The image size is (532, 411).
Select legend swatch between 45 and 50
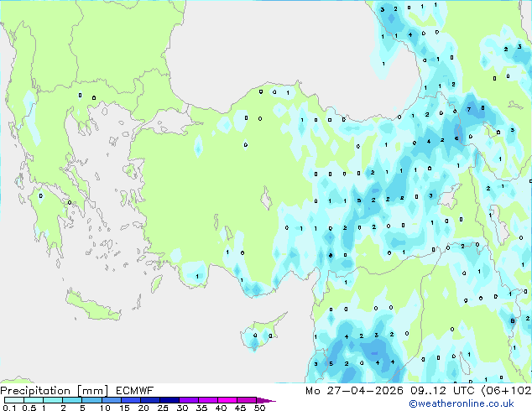(247, 400)
